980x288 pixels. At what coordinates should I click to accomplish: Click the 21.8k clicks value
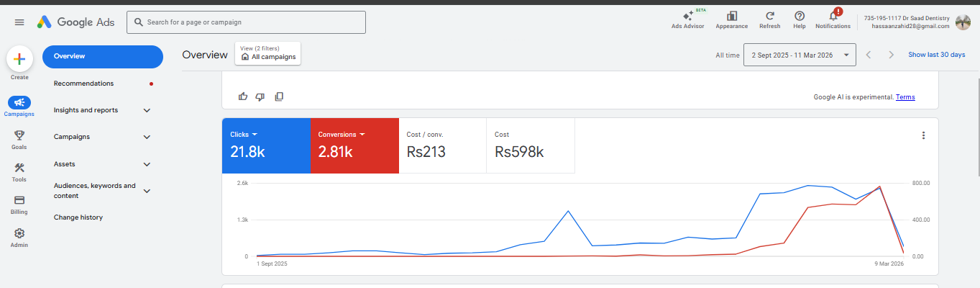pos(247,152)
